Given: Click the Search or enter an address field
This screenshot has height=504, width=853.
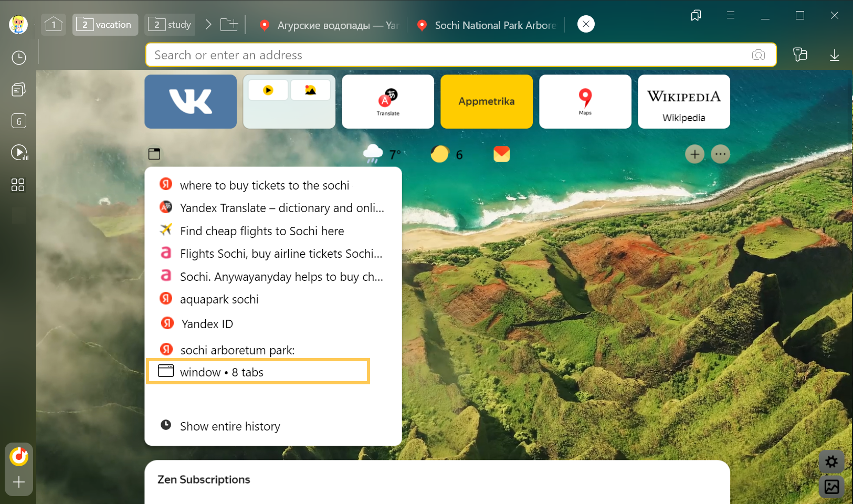Looking at the screenshot, I should tap(461, 55).
